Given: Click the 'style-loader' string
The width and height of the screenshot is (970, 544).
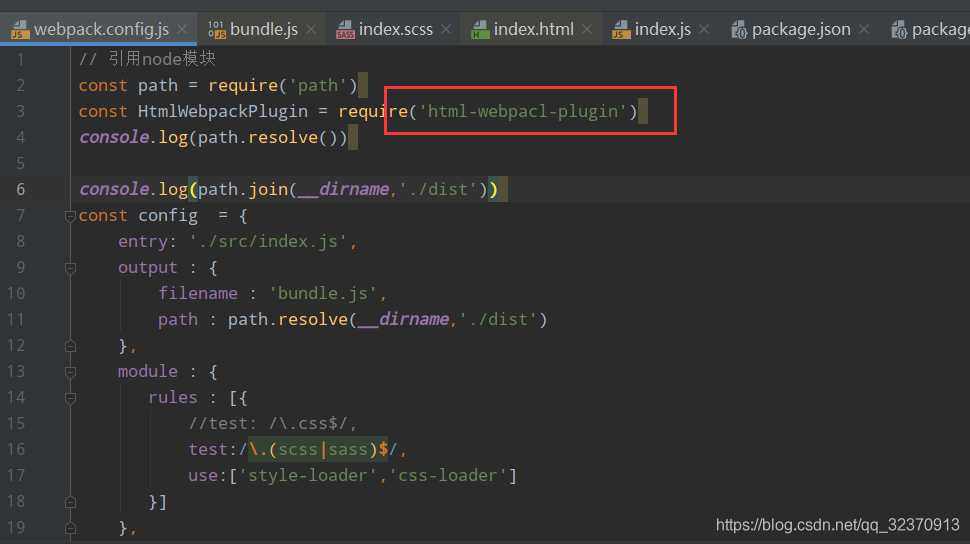Looking at the screenshot, I should coord(307,475).
